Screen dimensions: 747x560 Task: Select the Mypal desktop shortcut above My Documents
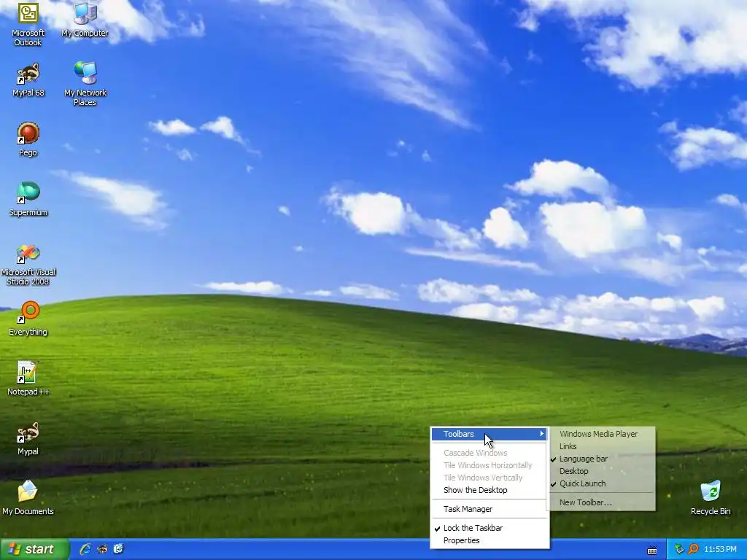pyautogui.click(x=28, y=438)
